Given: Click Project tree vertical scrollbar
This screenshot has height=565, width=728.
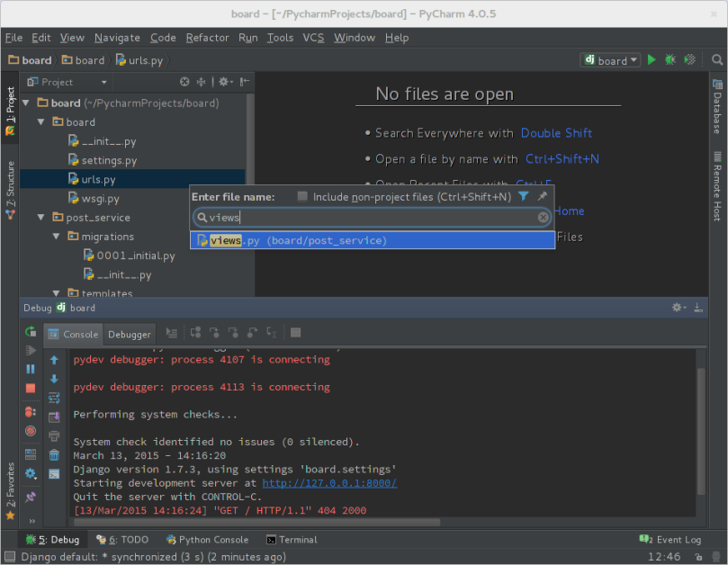Looking at the screenshot, I should click(250, 139).
